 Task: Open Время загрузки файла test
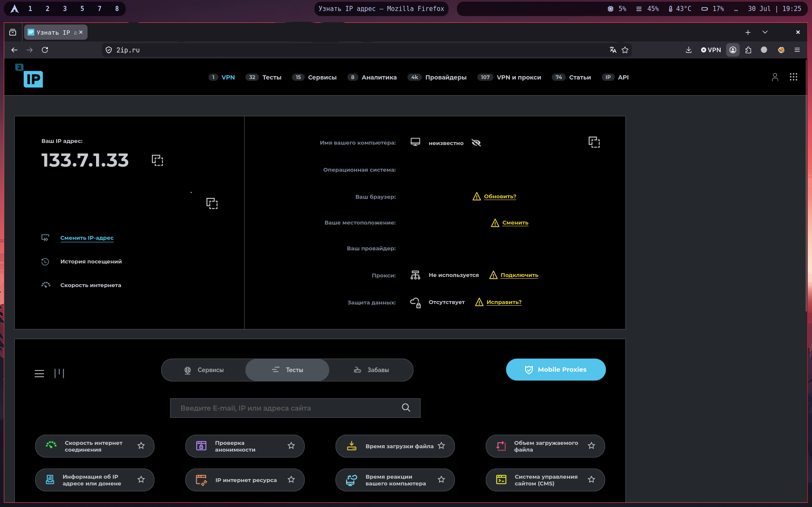tap(395, 446)
